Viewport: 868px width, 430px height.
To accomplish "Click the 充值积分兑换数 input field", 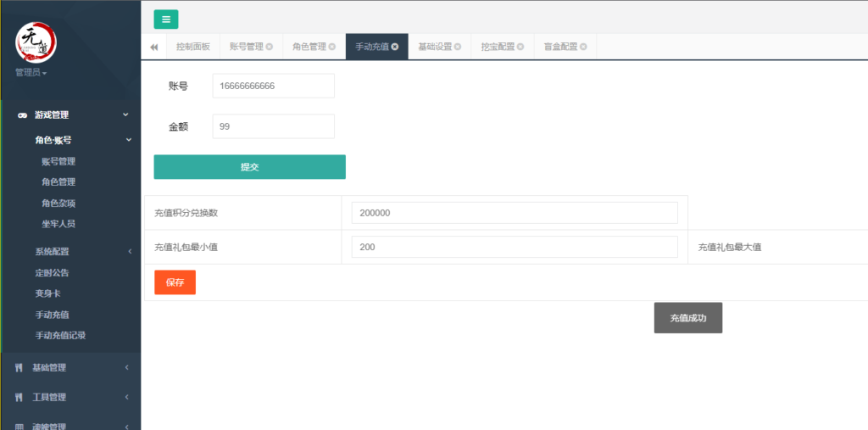I will pyautogui.click(x=515, y=213).
